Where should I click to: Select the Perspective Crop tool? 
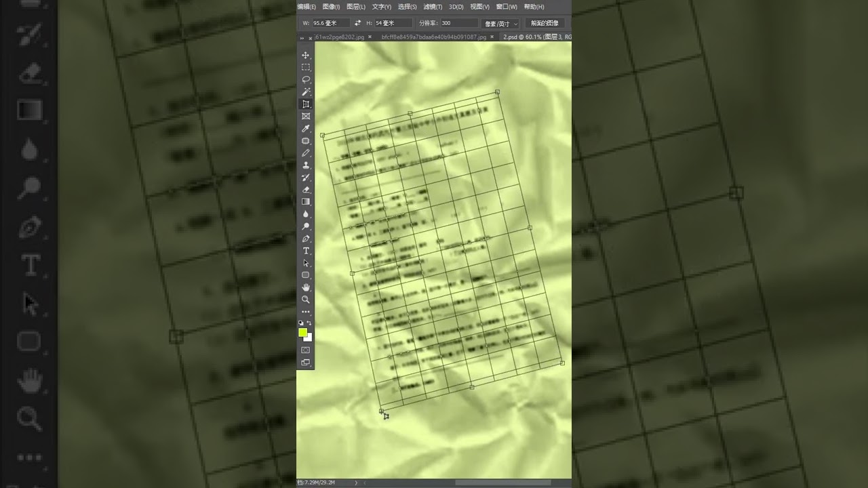click(x=306, y=104)
